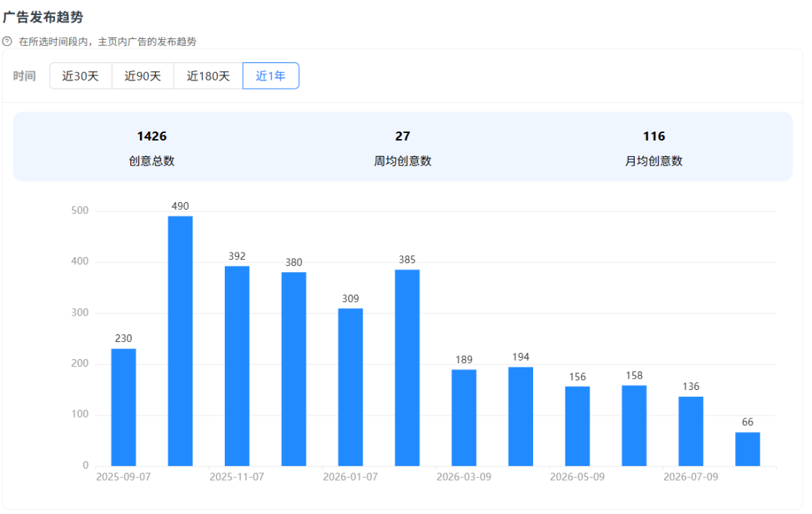Screen dimensions: 812x514
Task: Click the bar labeled 158
Action: point(634,426)
